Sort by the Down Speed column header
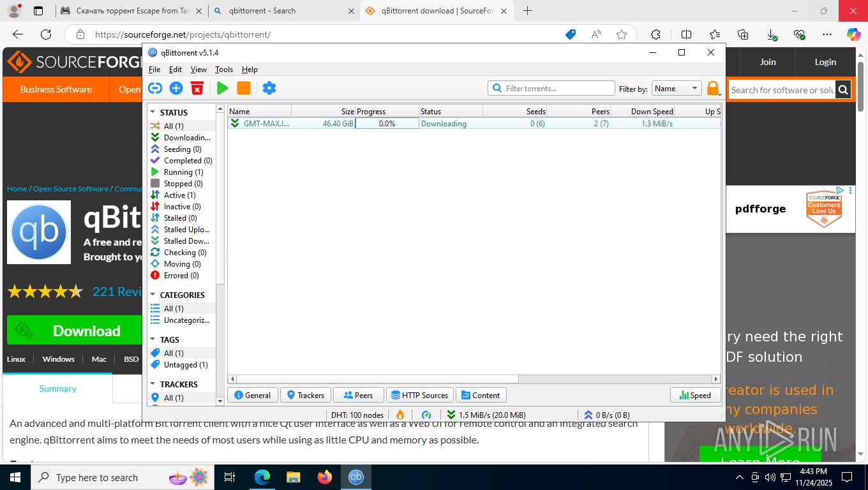The image size is (868, 490). coord(642,111)
